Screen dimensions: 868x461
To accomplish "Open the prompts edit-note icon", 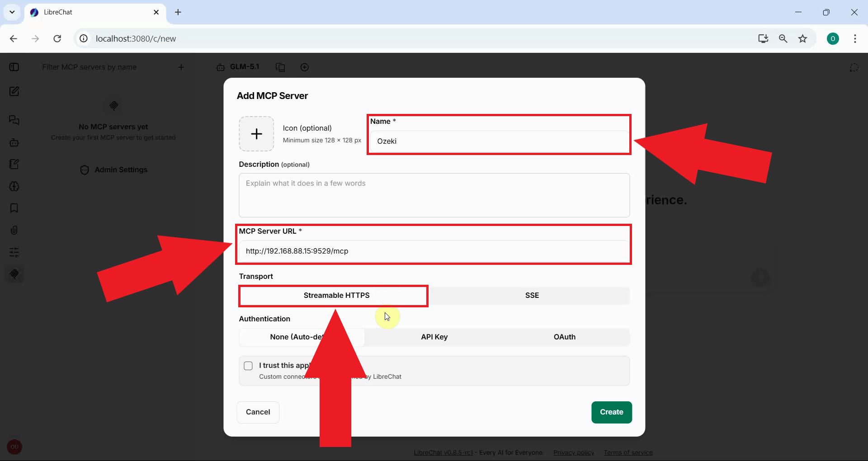I will click(14, 164).
